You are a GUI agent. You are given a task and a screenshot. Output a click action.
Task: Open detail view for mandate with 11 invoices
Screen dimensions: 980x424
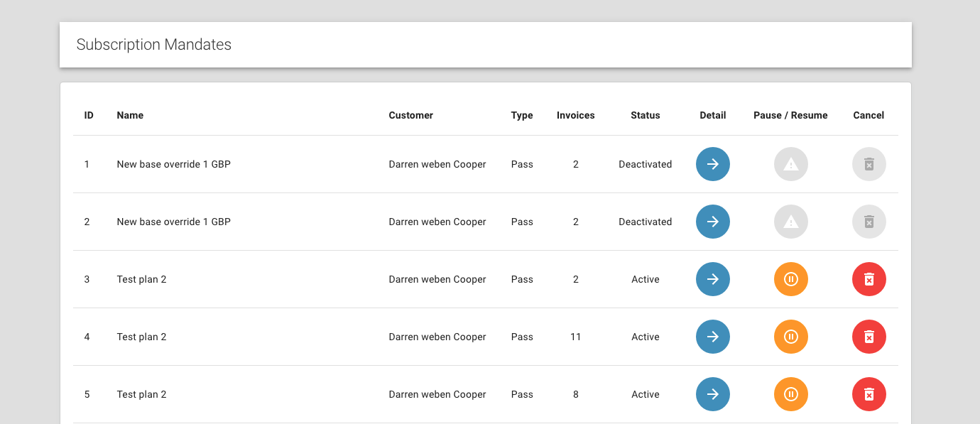point(712,337)
